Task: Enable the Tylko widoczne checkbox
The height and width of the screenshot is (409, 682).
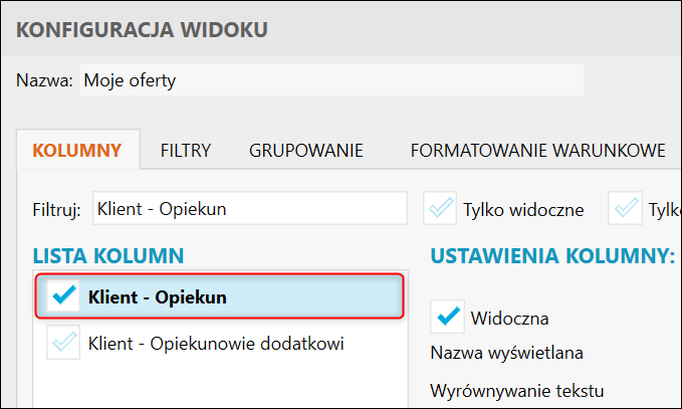Action: tap(440, 209)
